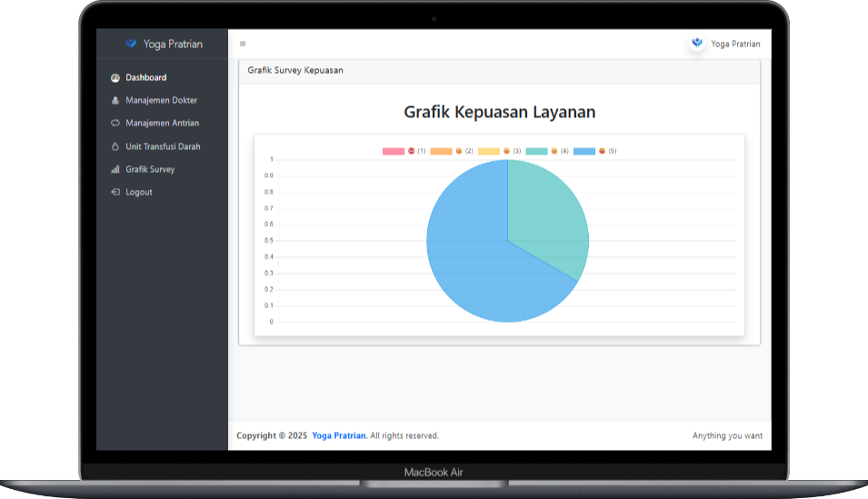This screenshot has width=868, height=499.
Task: Click the Logout exit icon
Action: [115, 193]
